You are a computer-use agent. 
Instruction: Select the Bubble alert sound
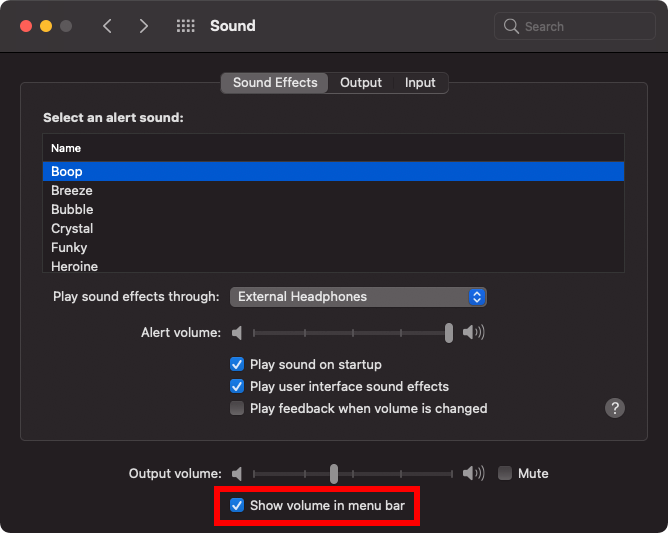click(334, 210)
